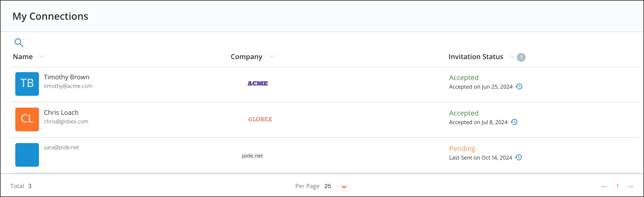This screenshot has height=197, width=644.
Task: Open invitation history for sara@pide.net
Action: (x=519, y=158)
